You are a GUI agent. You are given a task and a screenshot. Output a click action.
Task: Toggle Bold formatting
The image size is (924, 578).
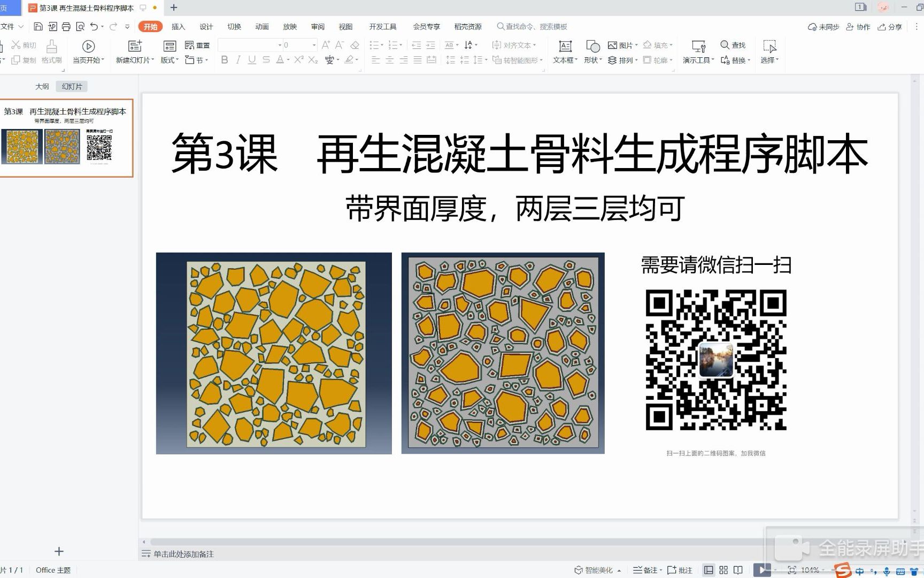[x=225, y=59]
